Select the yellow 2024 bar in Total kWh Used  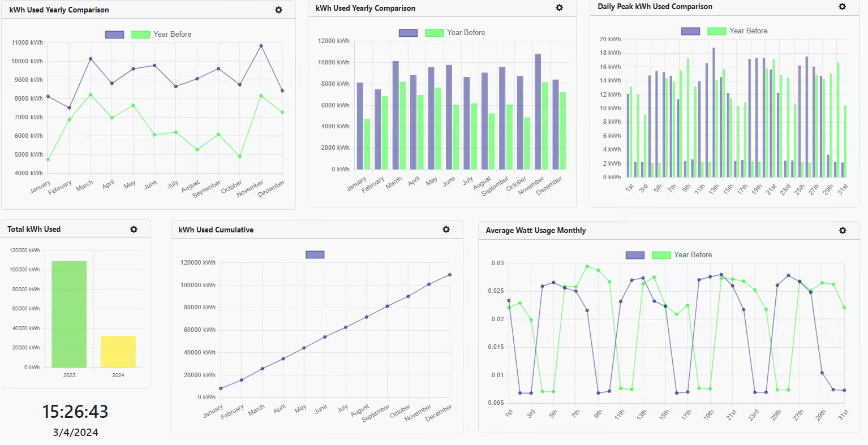coord(117,352)
